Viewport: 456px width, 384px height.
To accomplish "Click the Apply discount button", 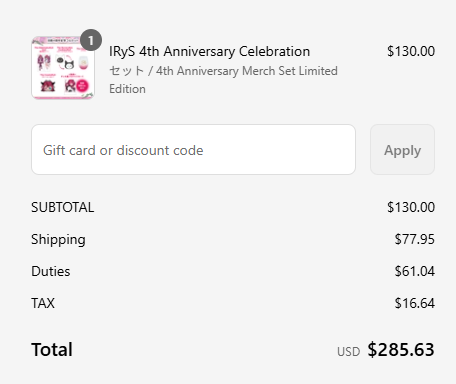I will (402, 150).
